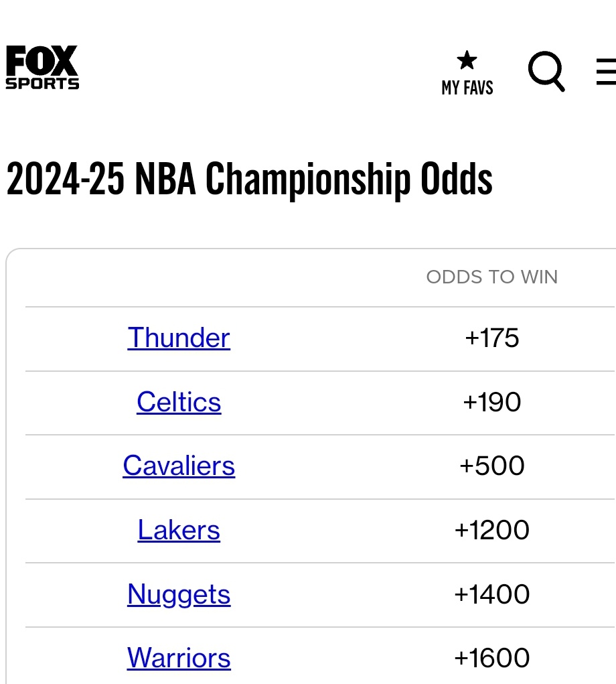Viewport: 616px width, 684px height.
Task: Click the MY FAVS text label
Action: point(467,88)
